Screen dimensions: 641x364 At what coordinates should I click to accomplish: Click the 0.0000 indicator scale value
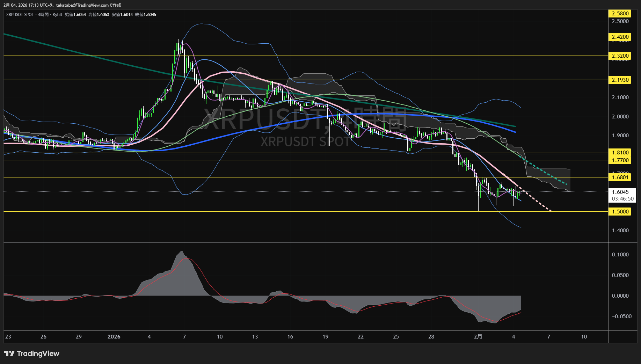click(620, 296)
